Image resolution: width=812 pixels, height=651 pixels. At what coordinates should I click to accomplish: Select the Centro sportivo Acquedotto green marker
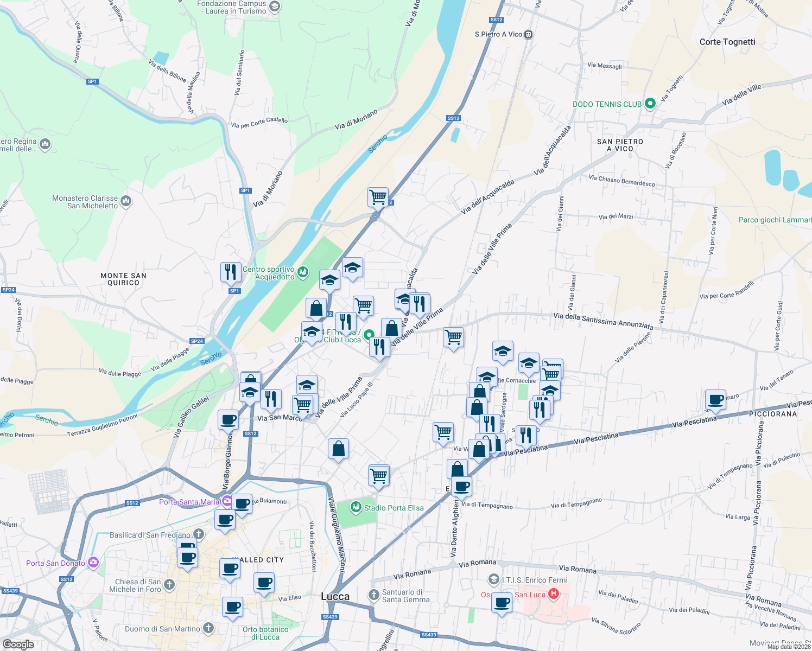tap(303, 271)
